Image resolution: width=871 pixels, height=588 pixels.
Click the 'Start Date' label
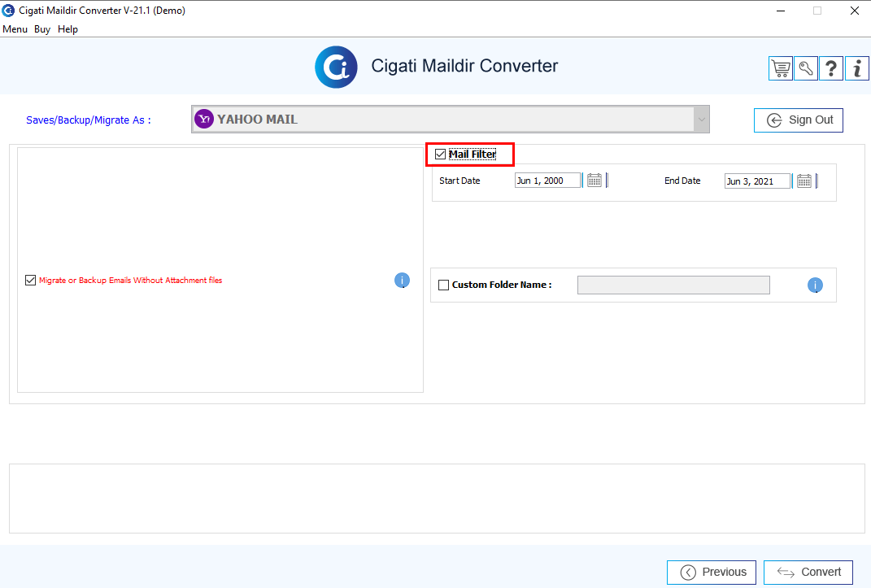point(459,181)
